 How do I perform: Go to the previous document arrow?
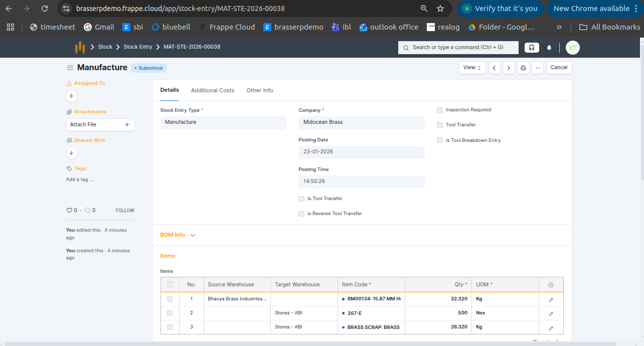[x=495, y=68]
